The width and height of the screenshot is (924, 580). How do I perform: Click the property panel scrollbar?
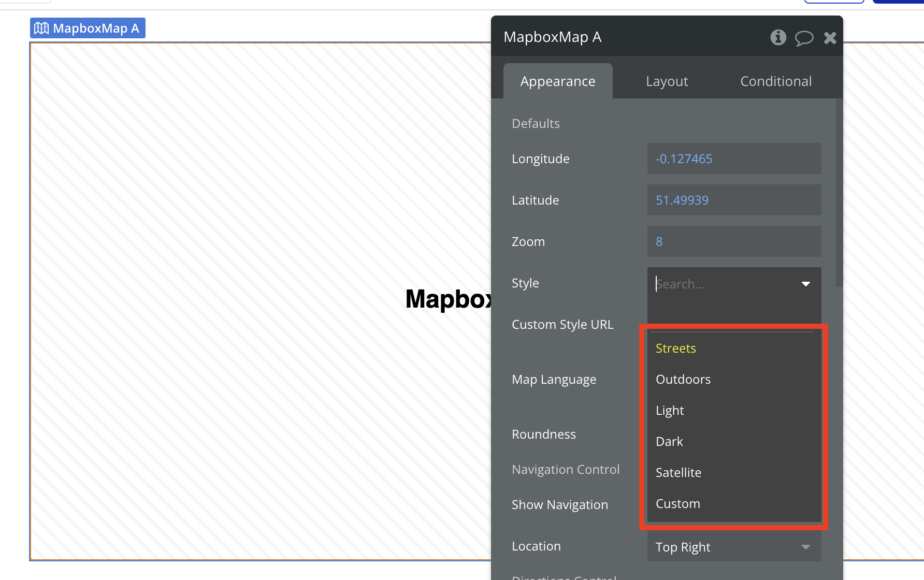click(x=839, y=193)
